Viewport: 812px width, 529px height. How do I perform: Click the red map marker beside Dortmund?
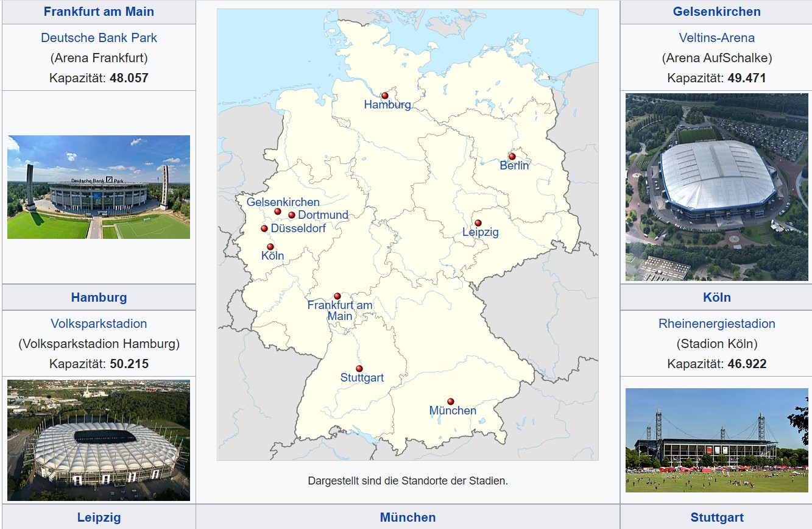[x=292, y=215]
